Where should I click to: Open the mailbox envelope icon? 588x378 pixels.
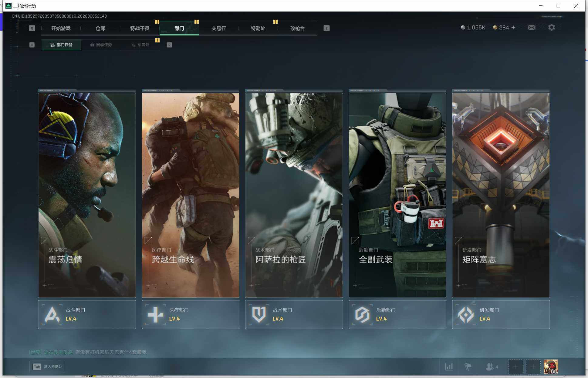(532, 28)
